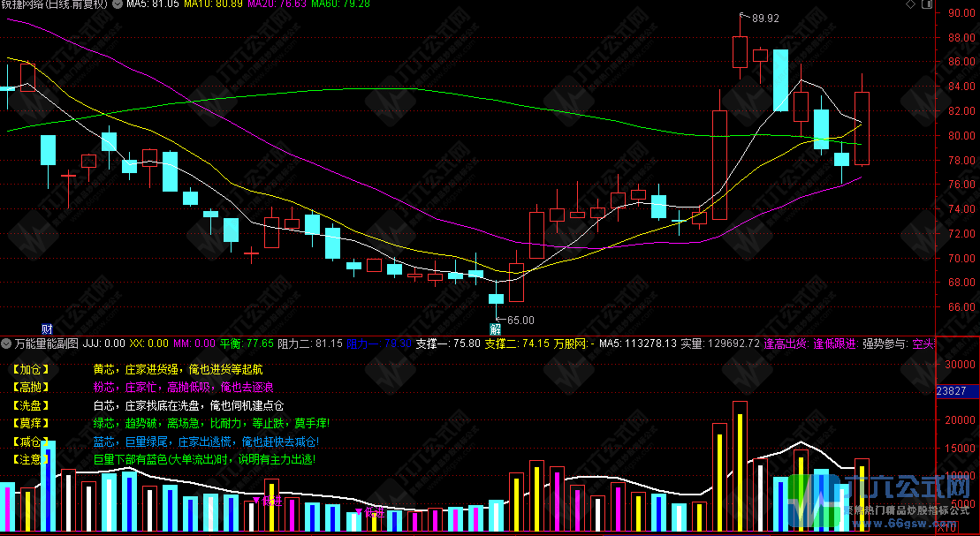The width and height of the screenshot is (980, 536).
Task: Click the MA60: 79.28 label
Action: pos(340,4)
